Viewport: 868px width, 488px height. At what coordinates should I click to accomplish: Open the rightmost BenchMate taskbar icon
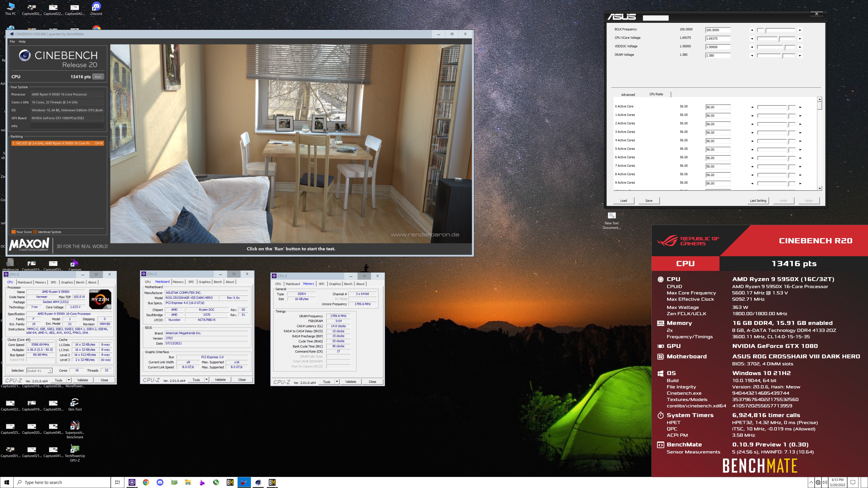pos(272,482)
